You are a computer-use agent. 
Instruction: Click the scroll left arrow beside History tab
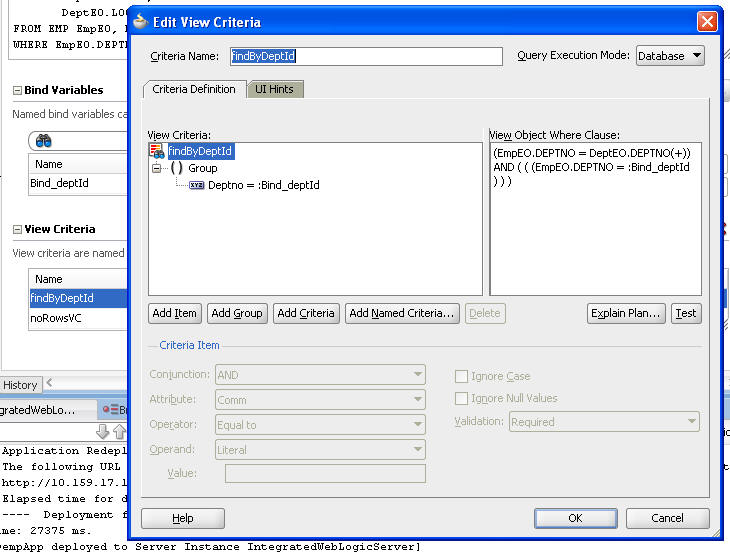50,383
